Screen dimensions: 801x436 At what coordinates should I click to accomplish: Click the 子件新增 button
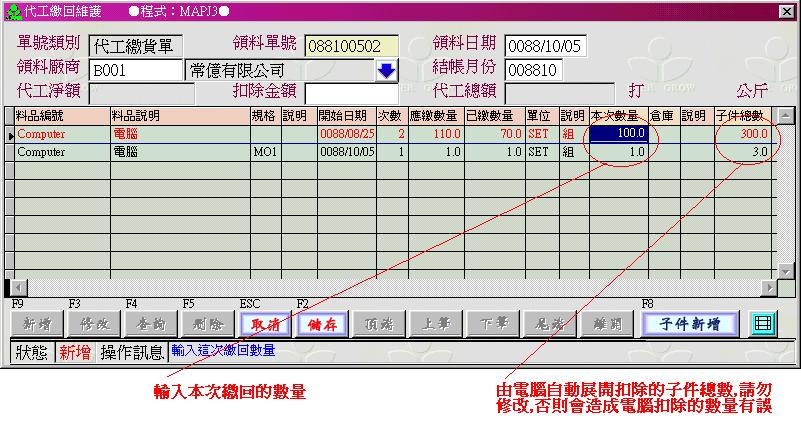[690, 324]
